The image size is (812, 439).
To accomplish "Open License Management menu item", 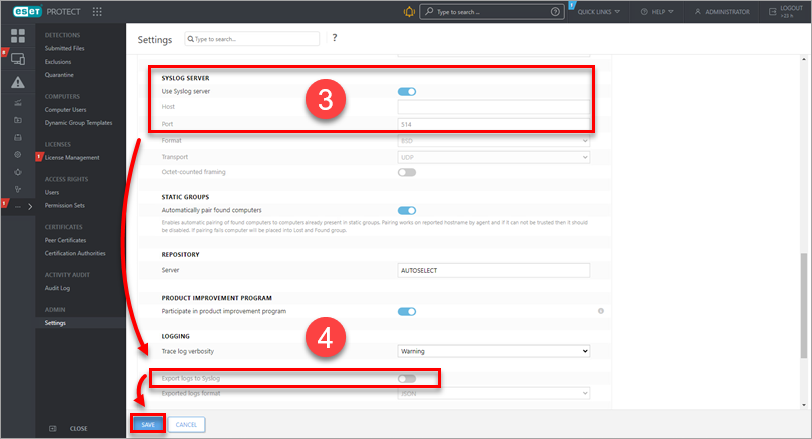I will tap(72, 157).
